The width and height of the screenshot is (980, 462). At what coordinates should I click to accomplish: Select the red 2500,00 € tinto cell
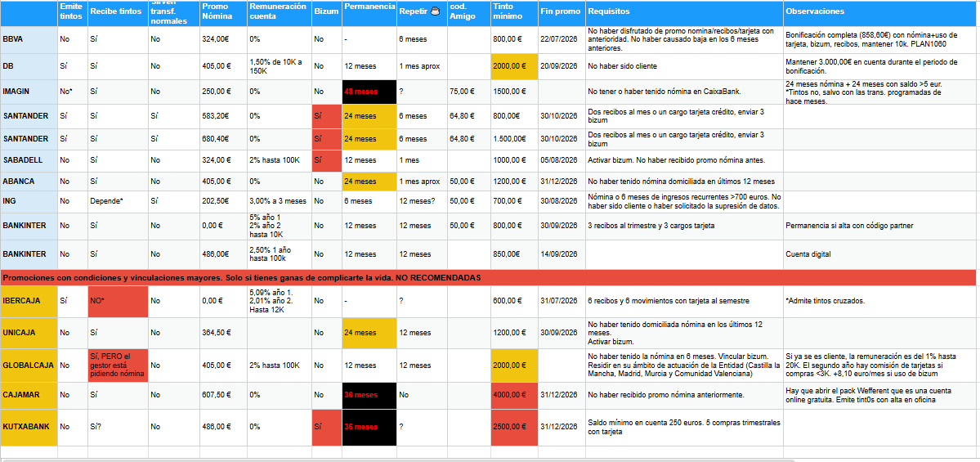[x=514, y=428]
